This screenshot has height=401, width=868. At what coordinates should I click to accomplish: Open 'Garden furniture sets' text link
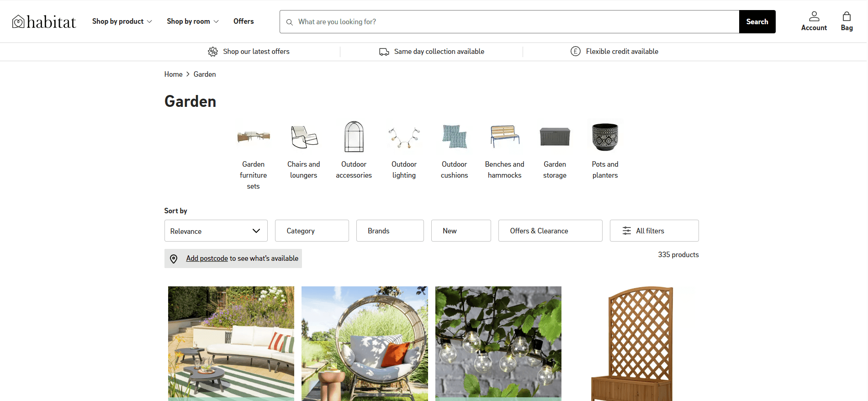(x=254, y=175)
